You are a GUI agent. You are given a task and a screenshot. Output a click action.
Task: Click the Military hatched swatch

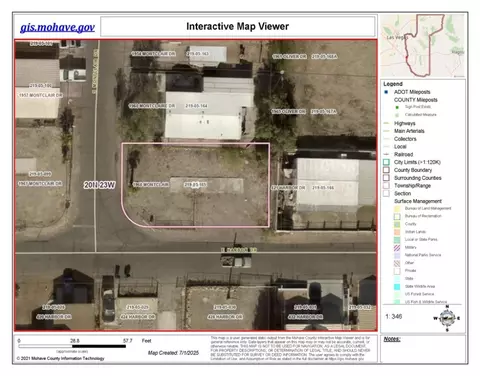click(397, 247)
